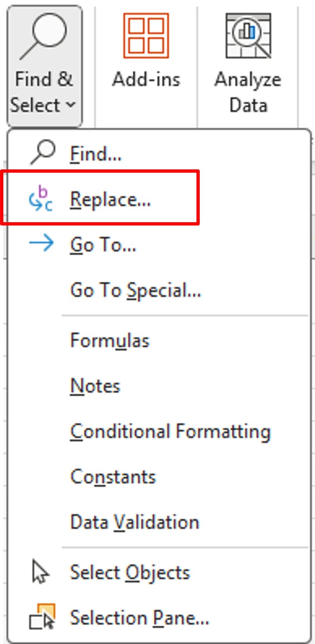Click the b-to-c Replace icon
This screenshot has height=644, width=315.
click(42, 199)
